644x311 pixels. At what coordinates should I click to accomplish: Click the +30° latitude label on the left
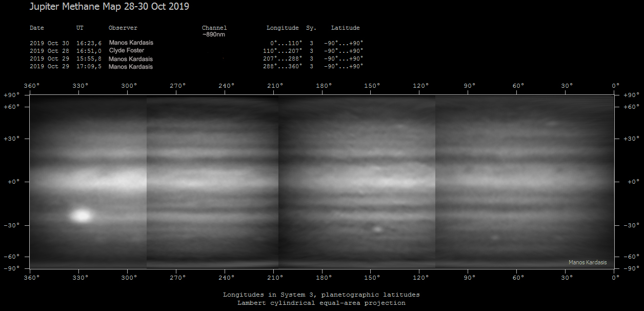pos(11,139)
